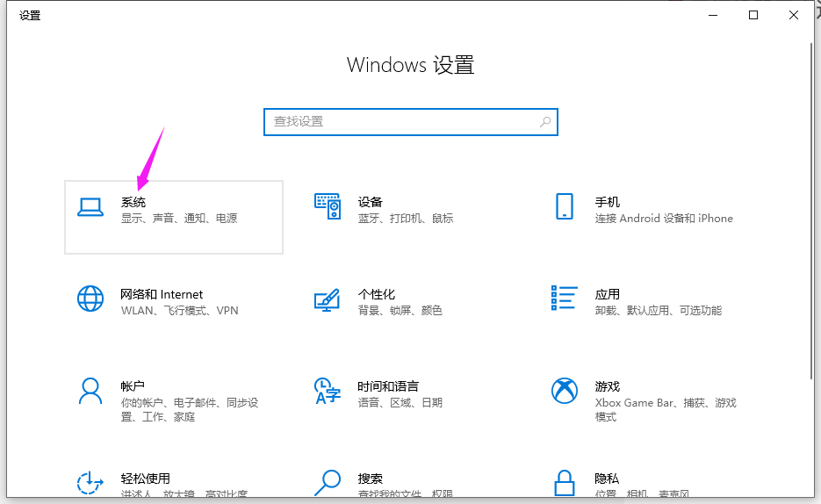Open the 轻松使用 icon
Screen dimensions: 821x504
[90, 483]
